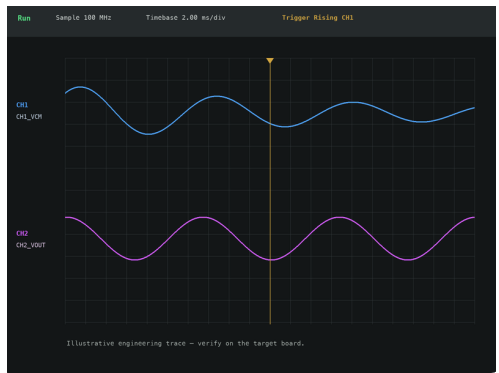
Task: Select the blue CH1 channel label
Action: 22,105
